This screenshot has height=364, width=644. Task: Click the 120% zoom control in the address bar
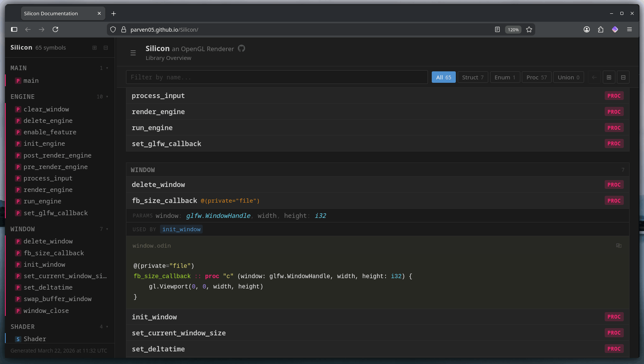point(513,29)
